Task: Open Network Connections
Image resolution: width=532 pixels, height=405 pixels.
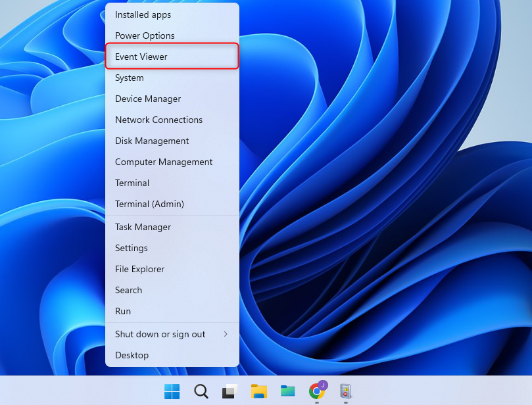Action: point(158,120)
